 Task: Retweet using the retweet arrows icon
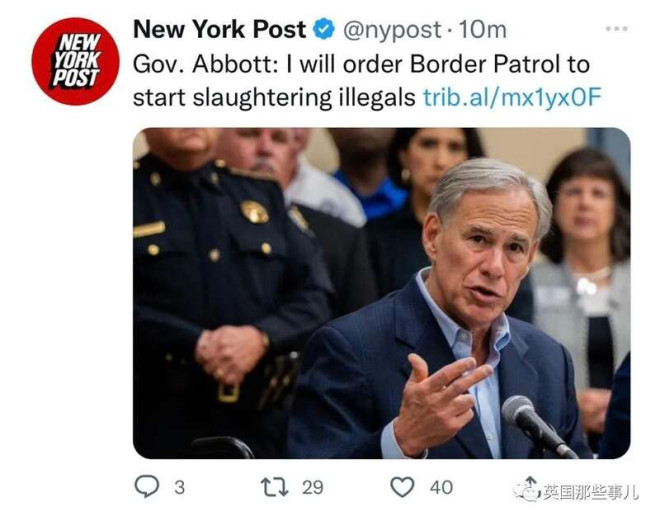[x=275, y=487]
